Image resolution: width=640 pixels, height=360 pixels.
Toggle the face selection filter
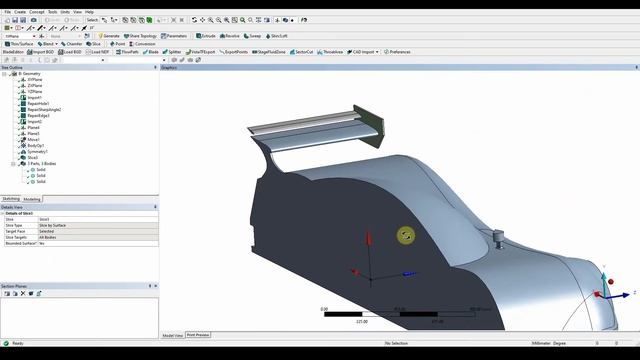tap(141, 20)
